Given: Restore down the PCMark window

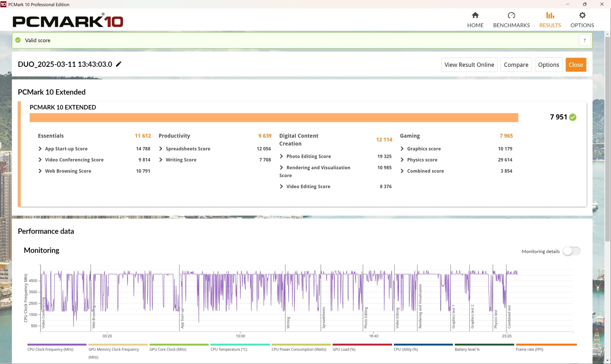Looking at the screenshot, I should point(585,4).
